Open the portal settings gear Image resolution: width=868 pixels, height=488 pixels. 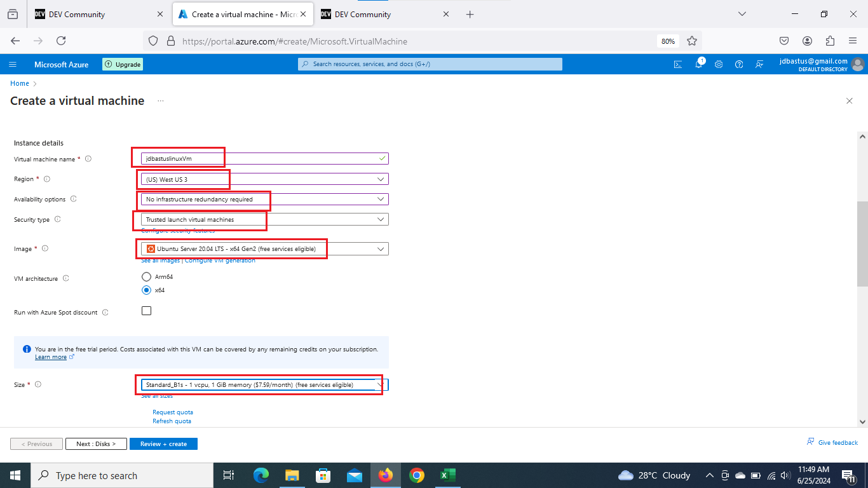click(719, 64)
